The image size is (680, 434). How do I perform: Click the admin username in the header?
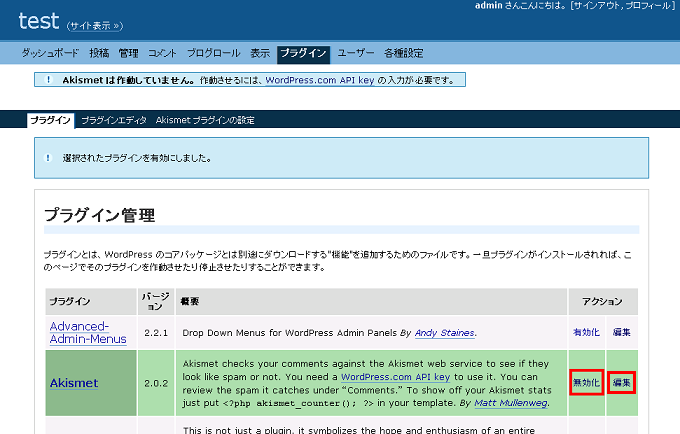pyautogui.click(x=488, y=6)
